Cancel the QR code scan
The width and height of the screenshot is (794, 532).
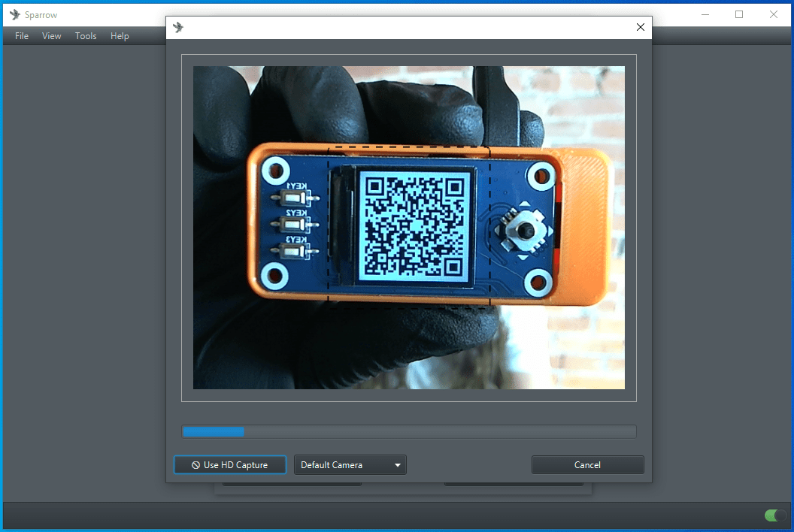click(x=587, y=465)
